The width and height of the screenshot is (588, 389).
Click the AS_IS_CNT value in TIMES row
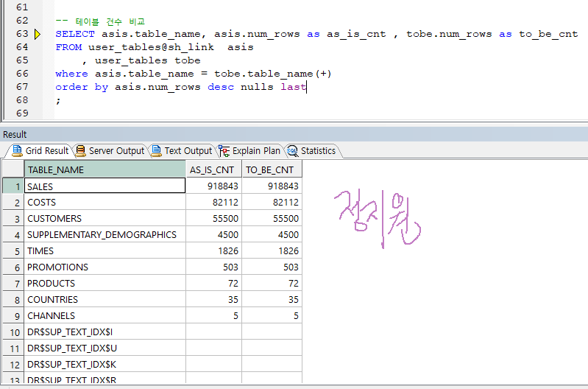(x=213, y=251)
